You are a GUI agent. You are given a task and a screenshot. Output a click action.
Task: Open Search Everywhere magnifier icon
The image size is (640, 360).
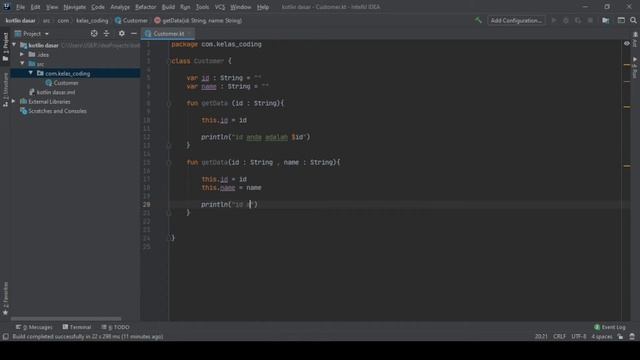(633, 20)
